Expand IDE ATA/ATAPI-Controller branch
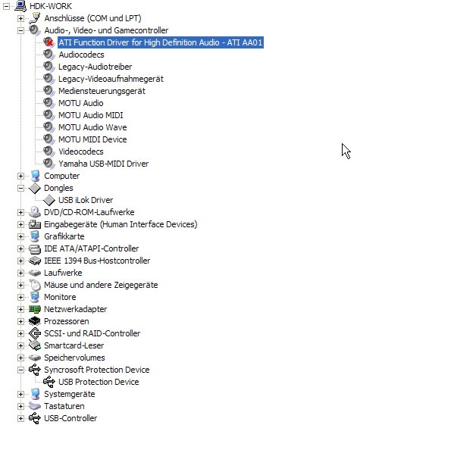Image resolution: width=476 pixels, height=453 pixels. (20, 248)
